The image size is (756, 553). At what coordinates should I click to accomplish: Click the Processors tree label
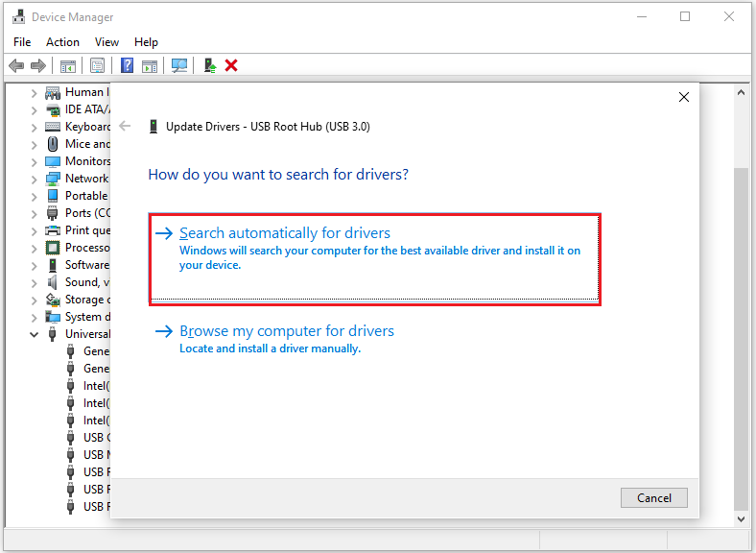click(87, 248)
